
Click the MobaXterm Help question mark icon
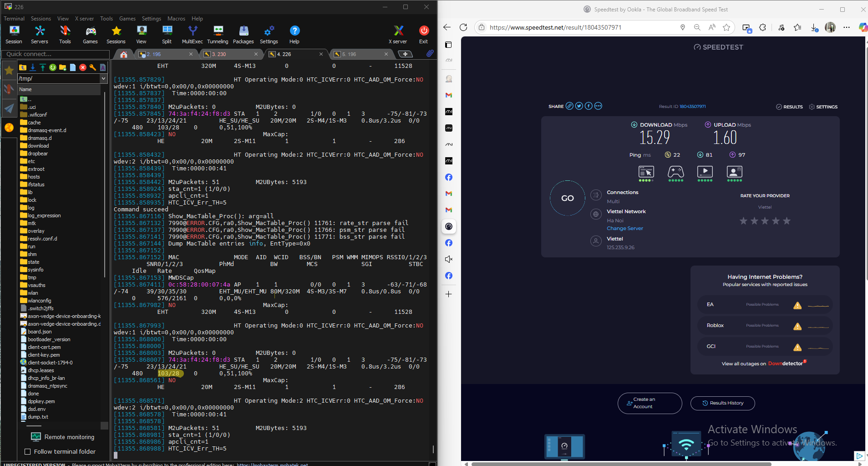[x=294, y=35]
